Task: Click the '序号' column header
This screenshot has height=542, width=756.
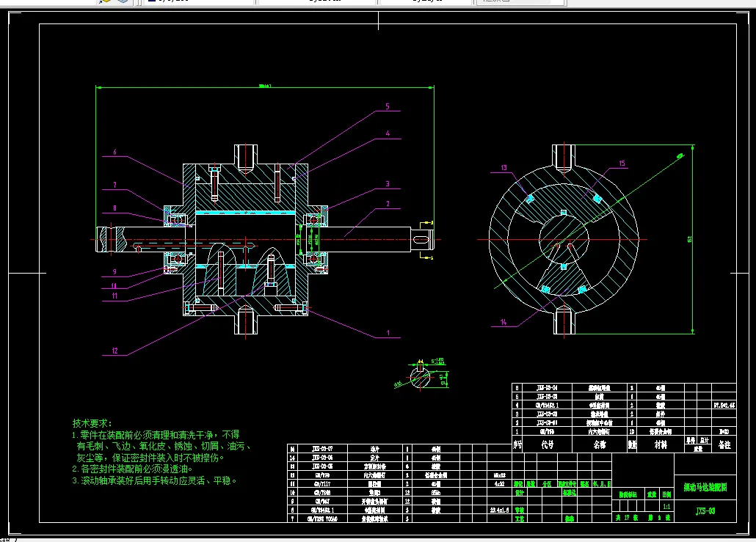Action: coord(517,444)
